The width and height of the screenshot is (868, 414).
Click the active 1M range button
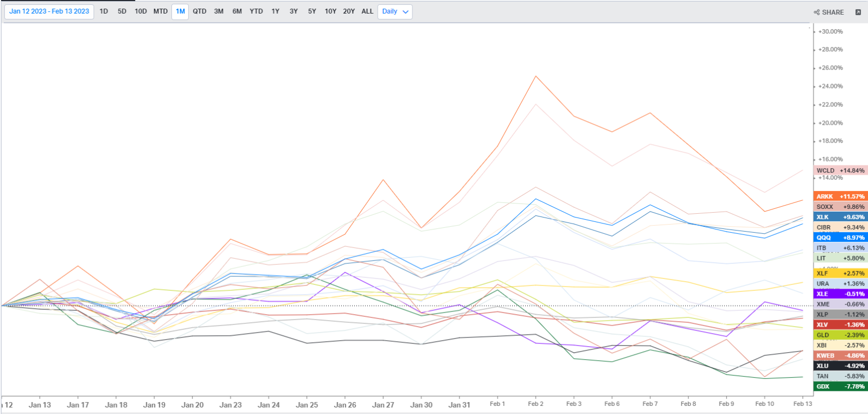click(x=180, y=11)
